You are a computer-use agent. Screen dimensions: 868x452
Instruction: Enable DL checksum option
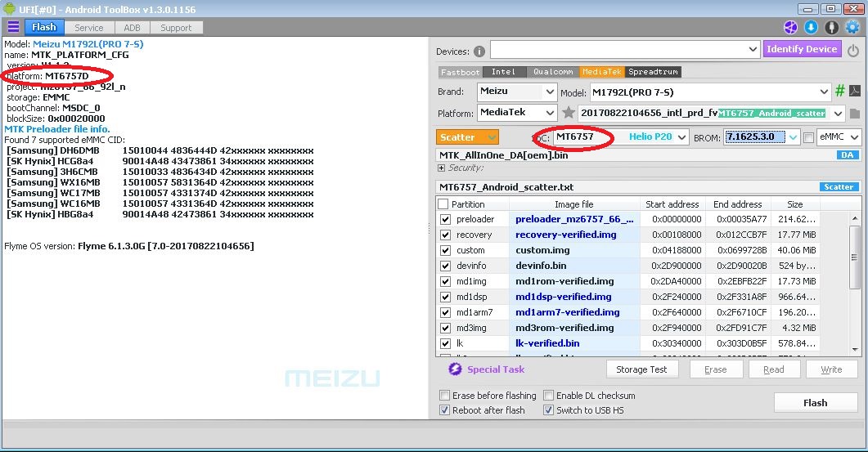[548, 395]
